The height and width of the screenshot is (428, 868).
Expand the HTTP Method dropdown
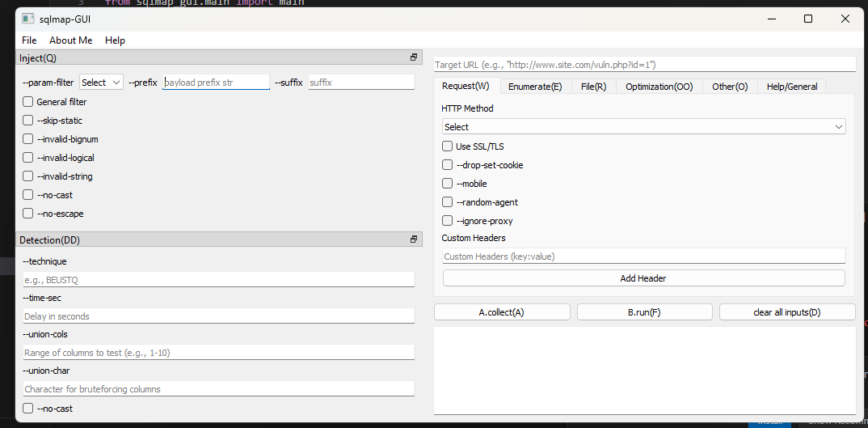pos(643,127)
